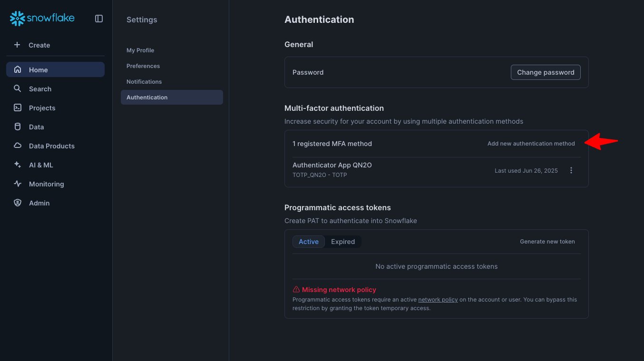Open Search via the magnifier icon
This screenshot has width=644, height=361.
18,88
